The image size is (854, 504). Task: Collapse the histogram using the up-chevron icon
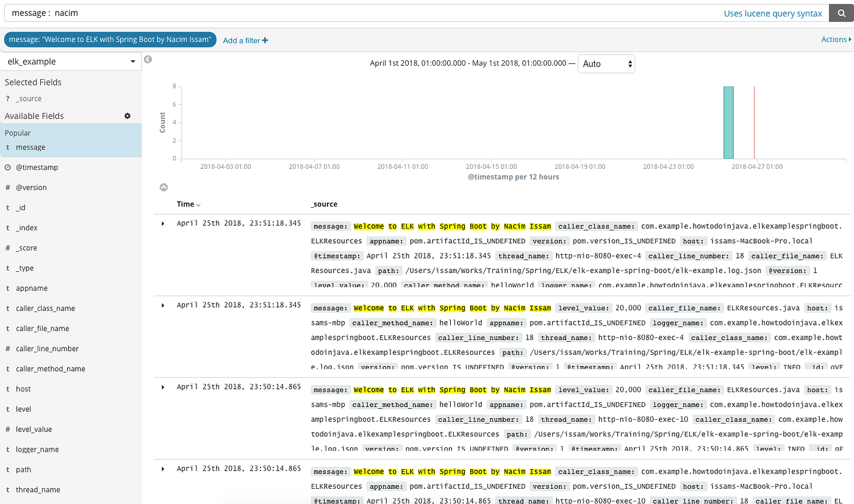(162, 187)
